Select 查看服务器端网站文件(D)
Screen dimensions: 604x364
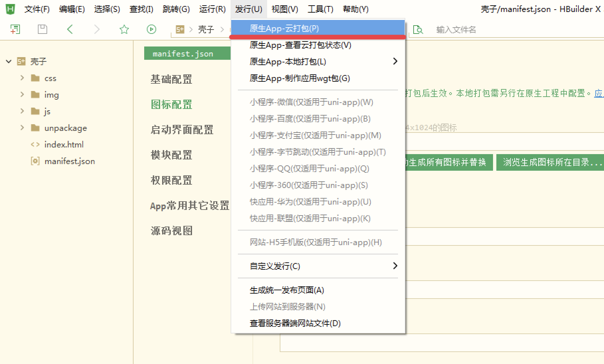(318, 323)
